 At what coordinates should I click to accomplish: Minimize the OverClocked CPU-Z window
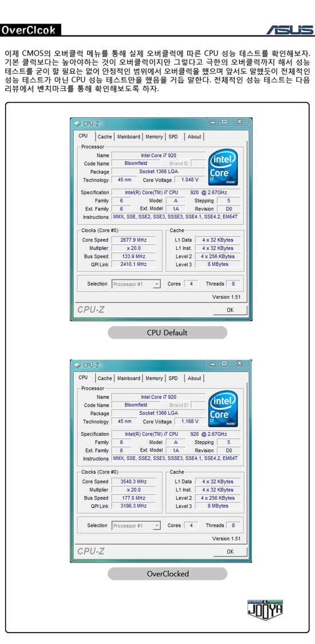[212, 363]
